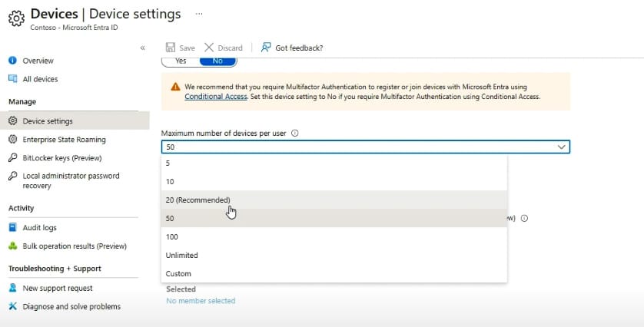Open Bulk operation results (Preview)
Screen dimensions: 644x327
(x=75, y=246)
